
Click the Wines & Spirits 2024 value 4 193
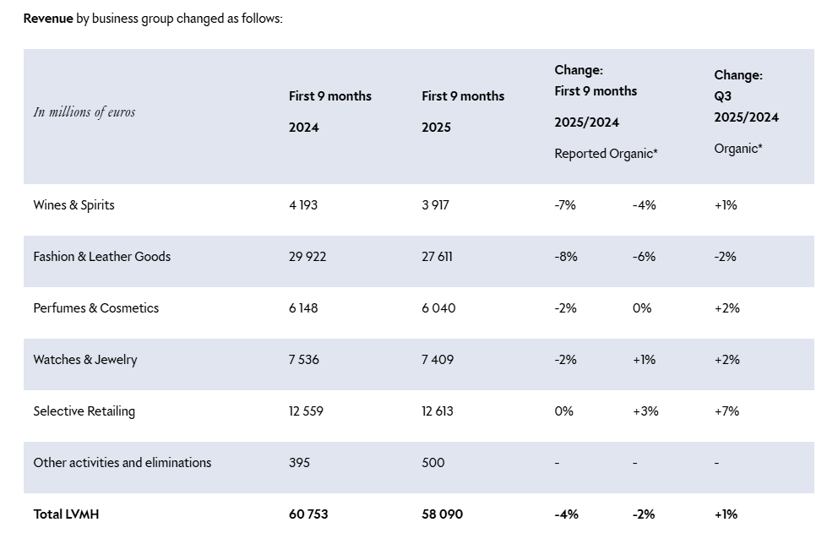pos(303,205)
